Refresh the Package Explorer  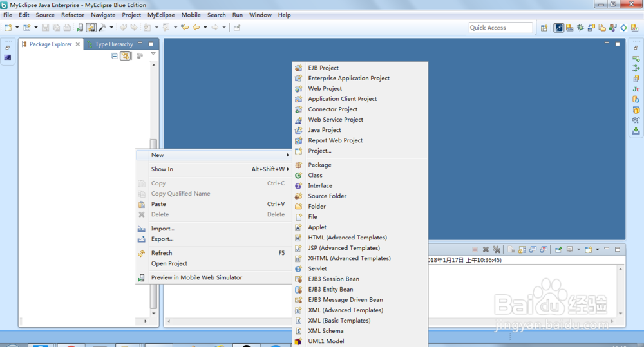click(x=214, y=253)
